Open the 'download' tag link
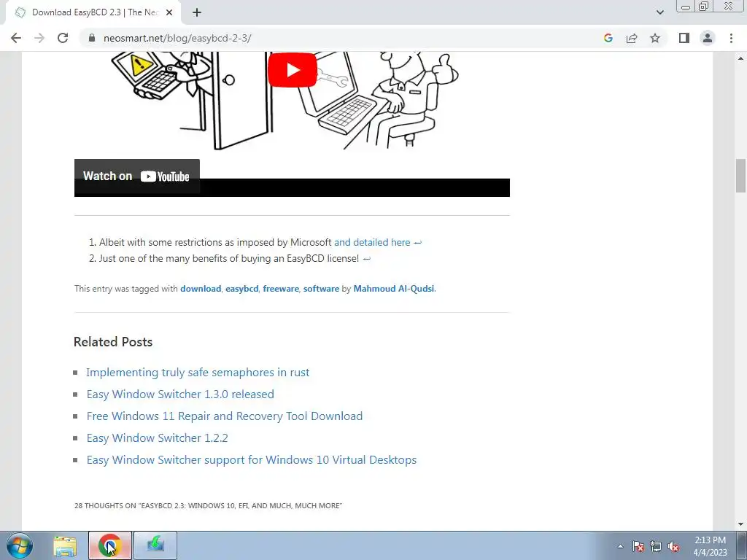The width and height of the screenshot is (747, 560). (201, 289)
